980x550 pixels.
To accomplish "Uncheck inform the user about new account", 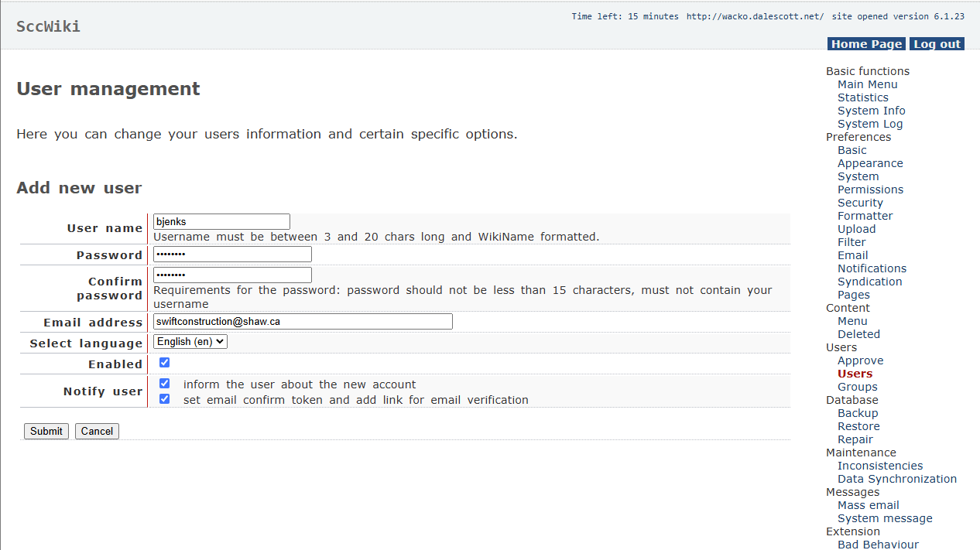I will pyautogui.click(x=164, y=384).
